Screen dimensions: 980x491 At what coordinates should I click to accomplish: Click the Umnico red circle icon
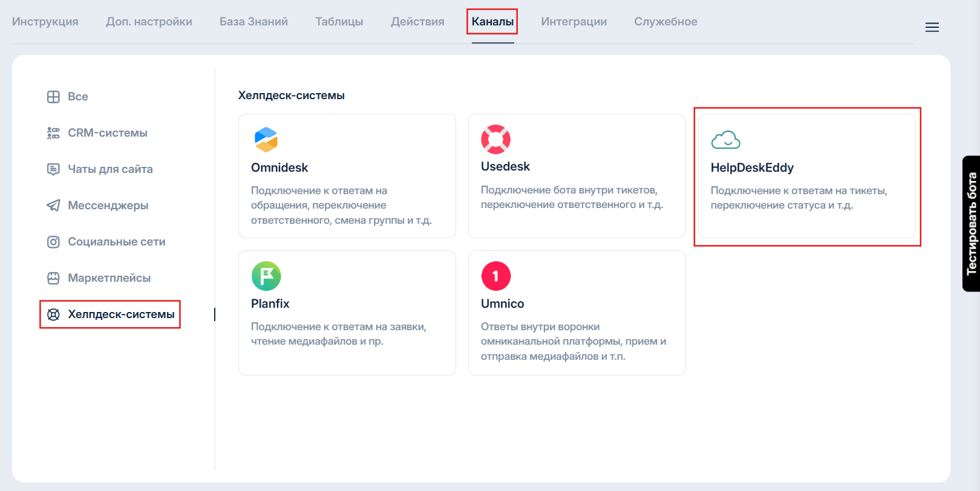pos(495,276)
